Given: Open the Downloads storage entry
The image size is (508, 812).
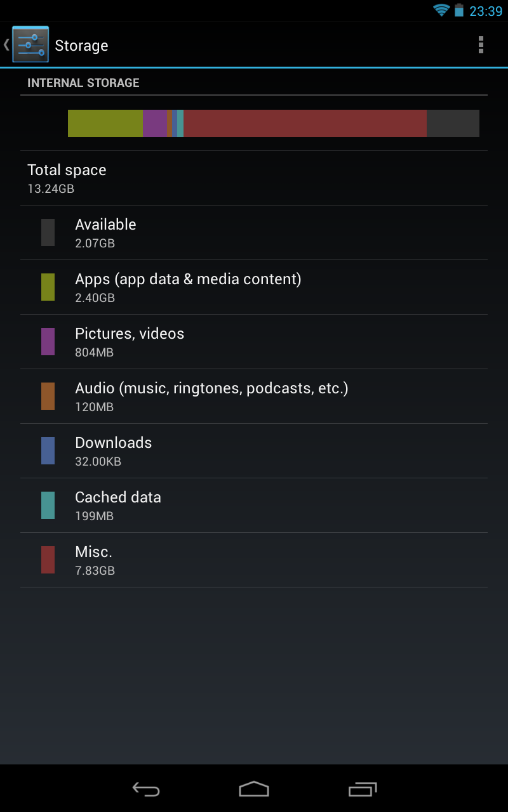Looking at the screenshot, I should pos(254,451).
